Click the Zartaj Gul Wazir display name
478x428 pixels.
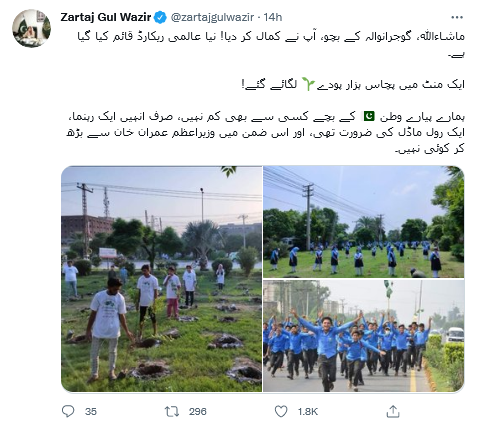[106, 17]
